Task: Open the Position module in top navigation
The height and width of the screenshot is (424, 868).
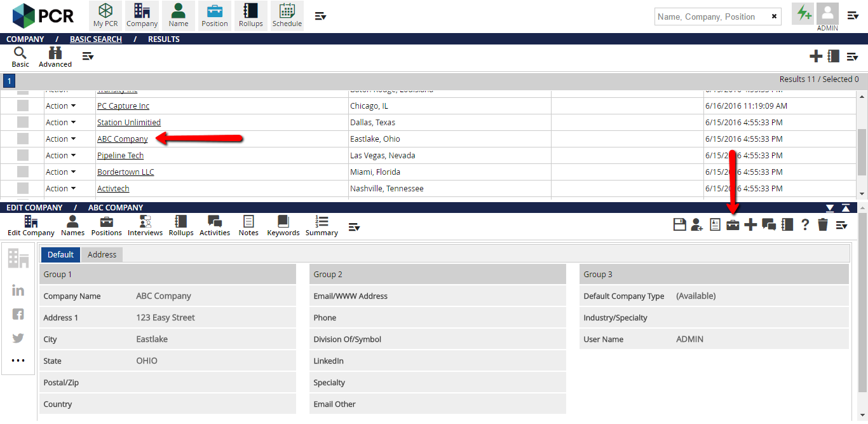Action: pyautogui.click(x=215, y=16)
